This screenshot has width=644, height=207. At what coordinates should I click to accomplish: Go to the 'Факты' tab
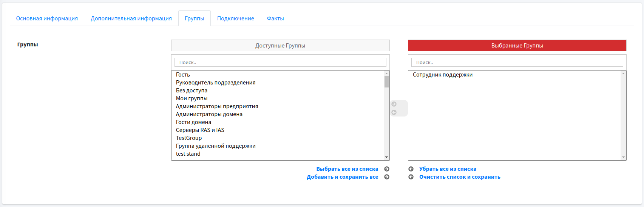275,18
